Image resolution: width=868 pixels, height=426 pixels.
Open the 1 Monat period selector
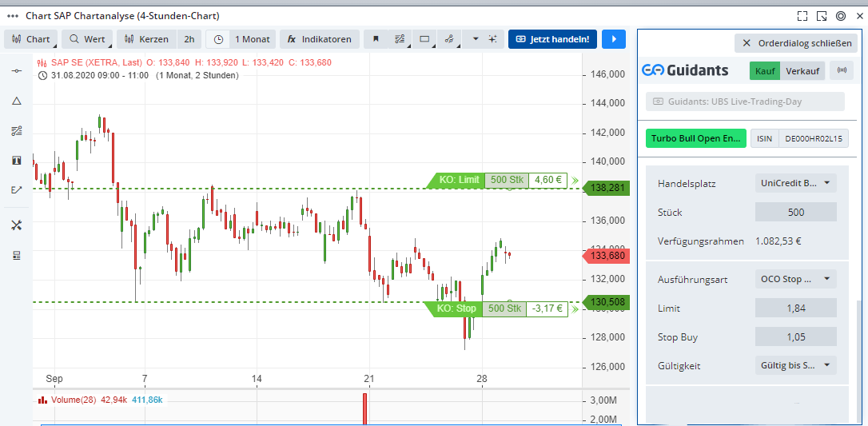point(252,39)
